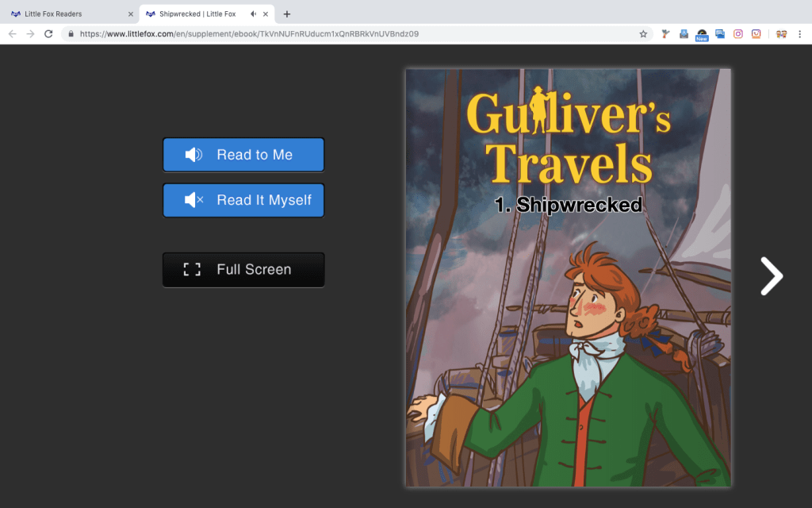
Task: Go back to the previous page
Action: coord(12,34)
